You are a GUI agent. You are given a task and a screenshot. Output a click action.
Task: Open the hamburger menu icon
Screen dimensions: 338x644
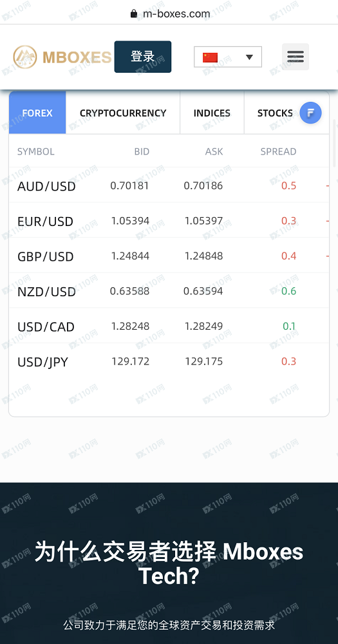coord(296,57)
